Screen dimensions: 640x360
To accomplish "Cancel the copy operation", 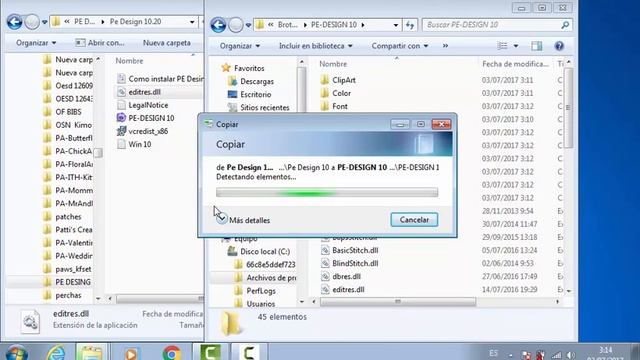I will (414, 220).
